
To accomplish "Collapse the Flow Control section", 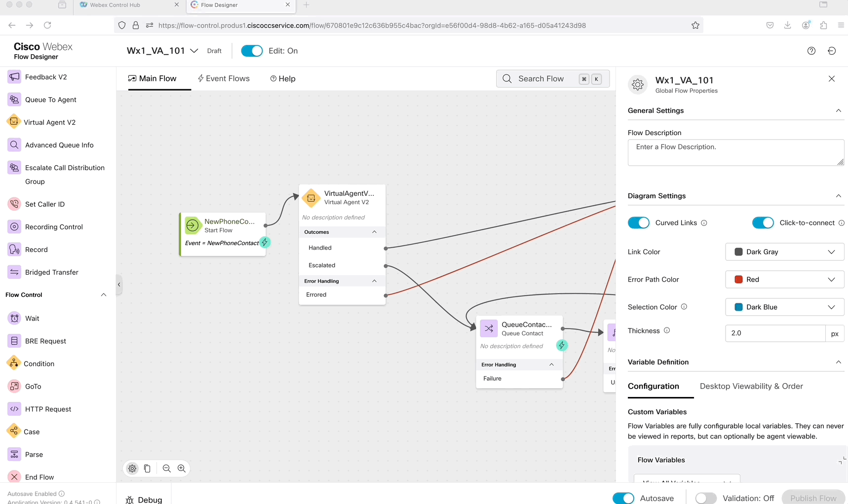I will coord(103,295).
